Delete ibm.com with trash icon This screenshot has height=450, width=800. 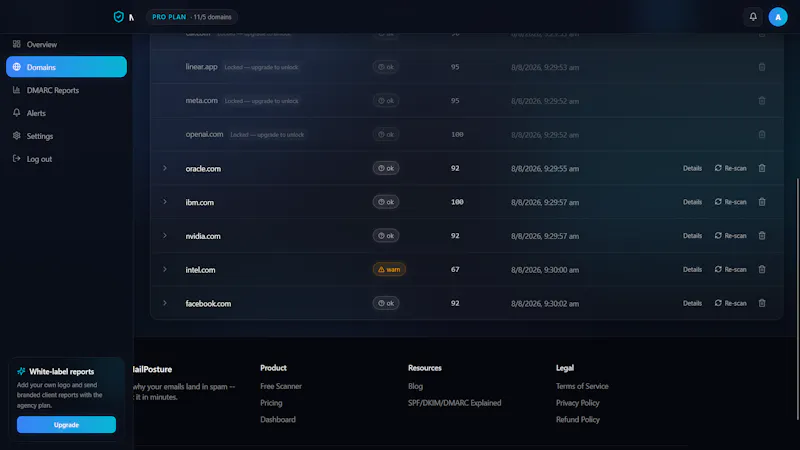[x=762, y=202]
